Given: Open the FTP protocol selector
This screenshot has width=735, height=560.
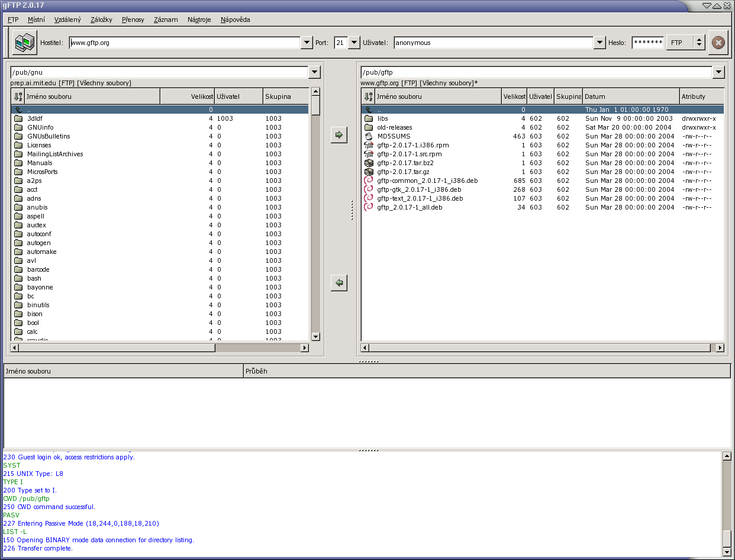Looking at the screenshot, I should click(685, 43).
